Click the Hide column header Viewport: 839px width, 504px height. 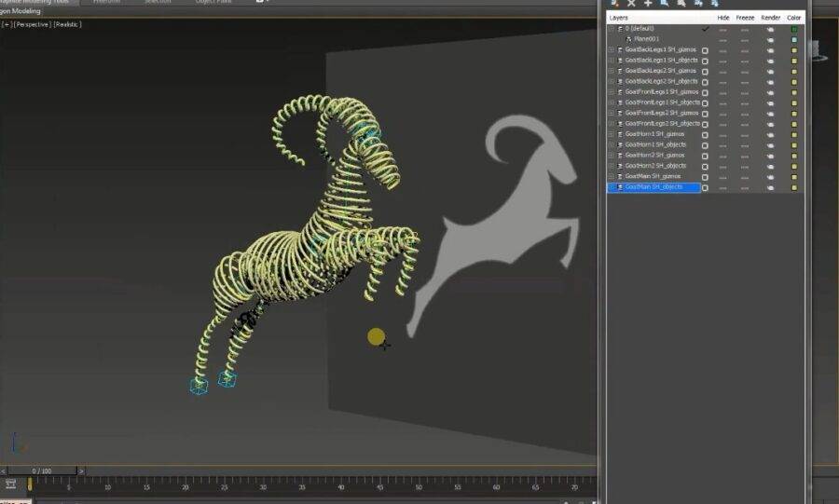[x=722, y=18]
